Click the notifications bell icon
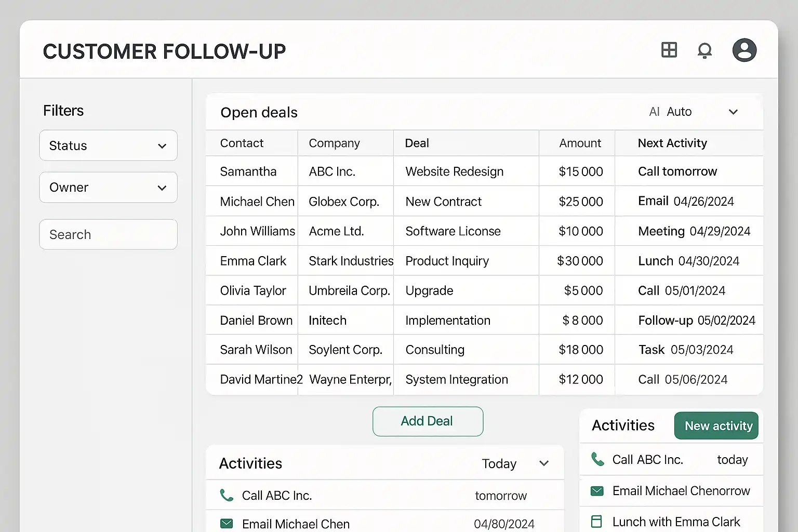798x532 pixels. point(704,50)
